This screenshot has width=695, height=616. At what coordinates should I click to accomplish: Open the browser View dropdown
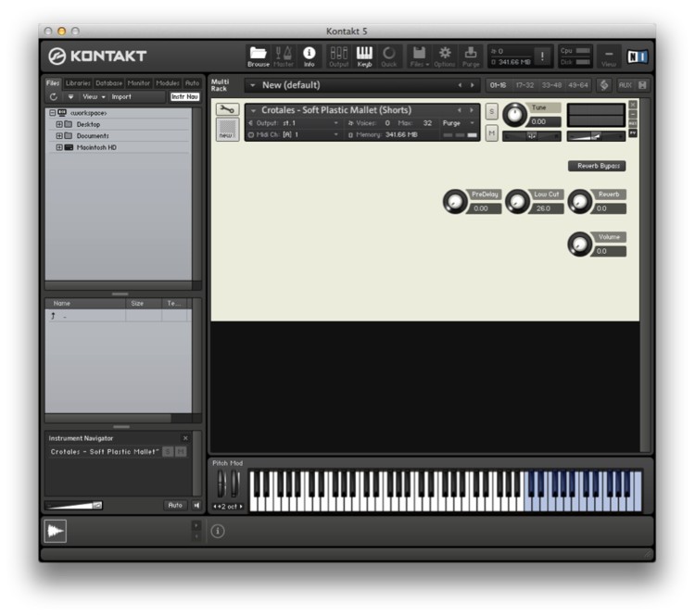(x=94, y=96)
